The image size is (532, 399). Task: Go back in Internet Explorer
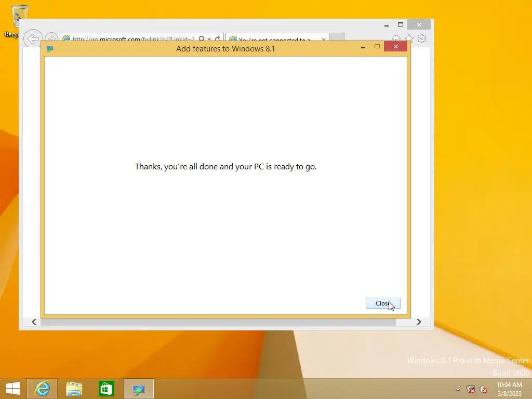click(33, 38)
